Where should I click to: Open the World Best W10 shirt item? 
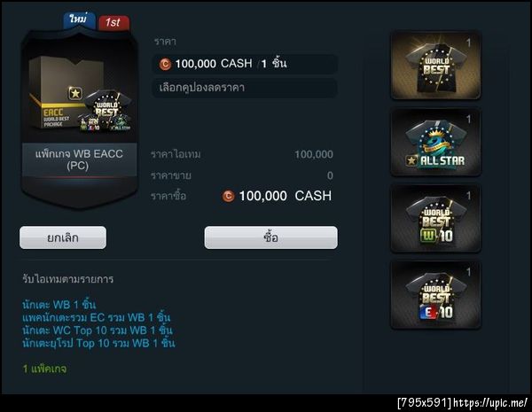[x=435, y=218]
